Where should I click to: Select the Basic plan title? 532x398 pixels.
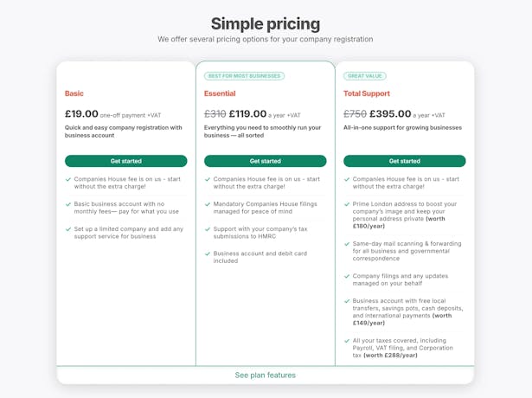tap(74, 93)
